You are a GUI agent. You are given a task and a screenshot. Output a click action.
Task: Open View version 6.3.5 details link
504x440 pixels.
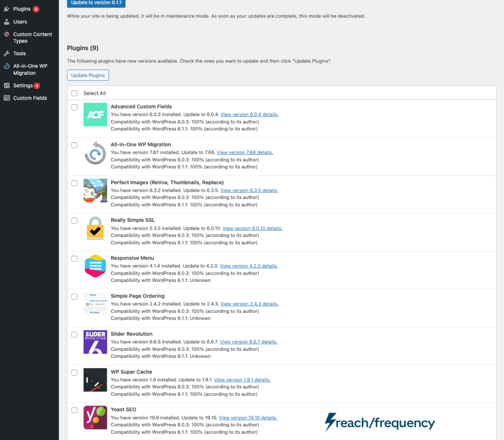pyautogui.click(x=249, y=191)
